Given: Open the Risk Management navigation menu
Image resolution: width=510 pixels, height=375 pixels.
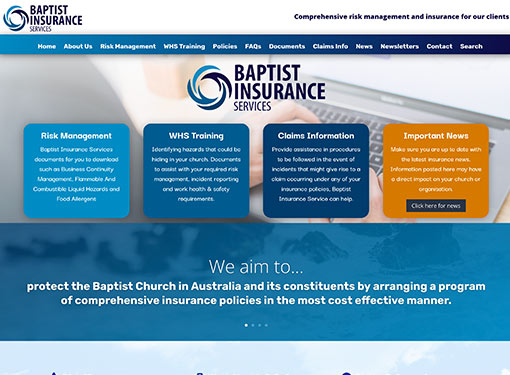Looking at the screenshot, I should click(x=128, y=46).
